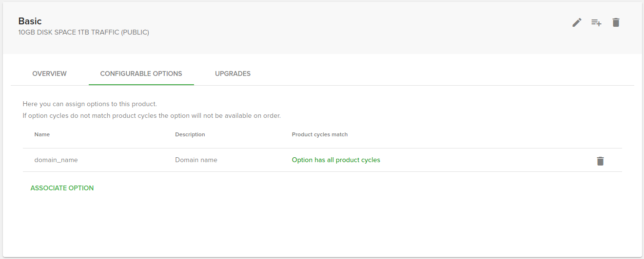Click the empty area below Associate Option
The width and height of the screenshot is (644, 259).
(x=322, y=224)
